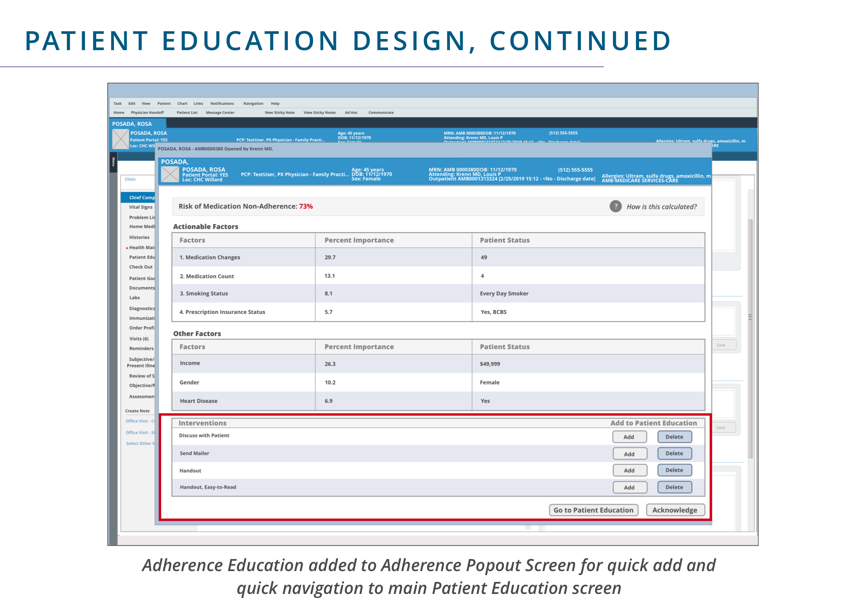Open the Task menu
The height and width of the screenshot is (616, 866).
pos(117,103)
